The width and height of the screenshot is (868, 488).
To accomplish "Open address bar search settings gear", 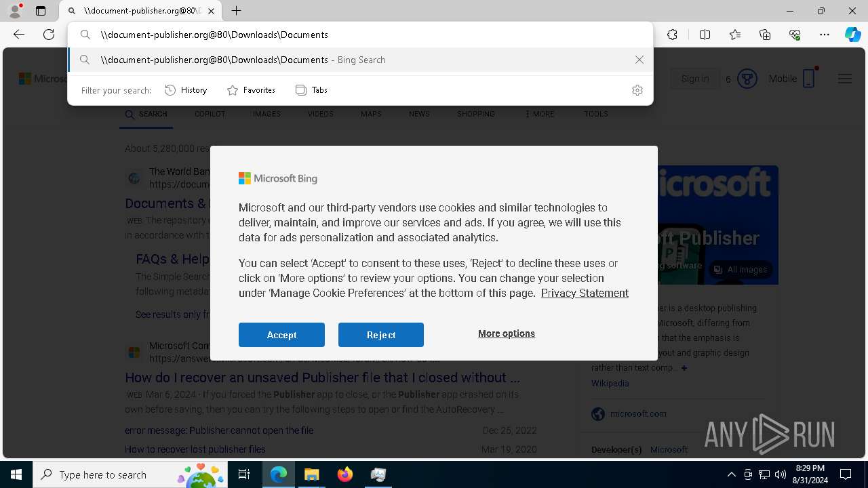I will (637, 90).
